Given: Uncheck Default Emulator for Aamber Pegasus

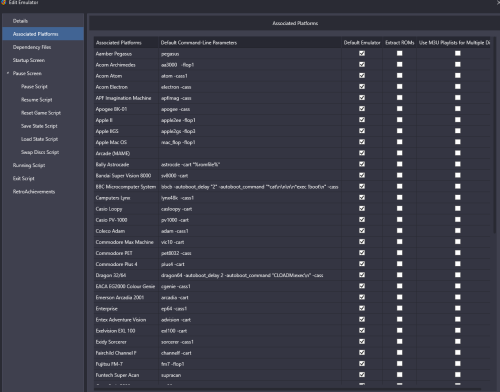Looking at the screenshot, I should (x=362, y=53).
